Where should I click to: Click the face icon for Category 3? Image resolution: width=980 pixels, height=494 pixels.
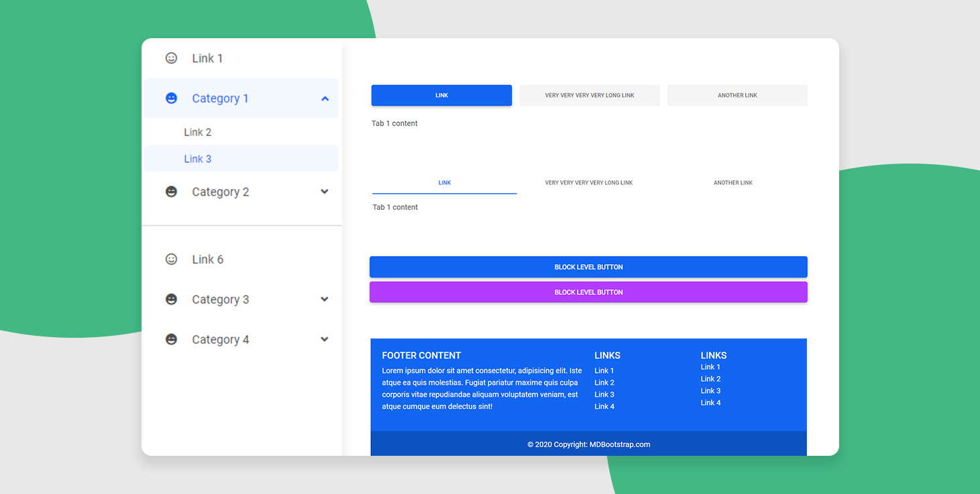click(171, 300)
